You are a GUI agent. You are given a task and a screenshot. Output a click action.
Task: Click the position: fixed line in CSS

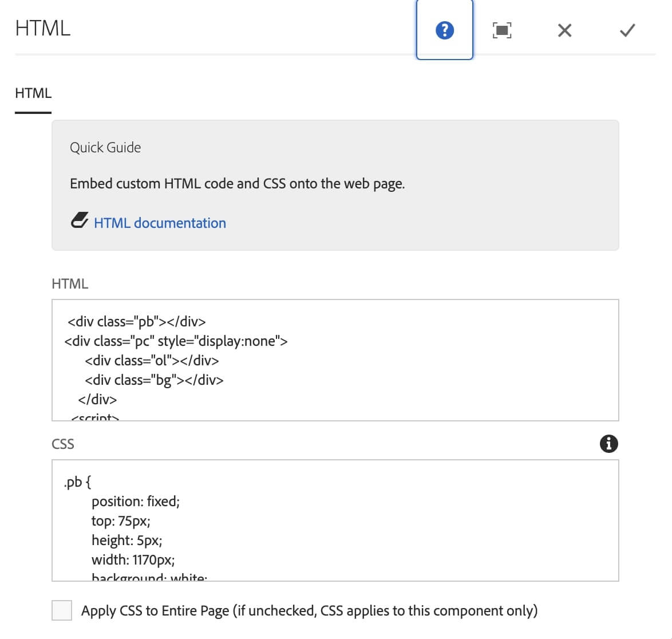click(x=136, y=502)
